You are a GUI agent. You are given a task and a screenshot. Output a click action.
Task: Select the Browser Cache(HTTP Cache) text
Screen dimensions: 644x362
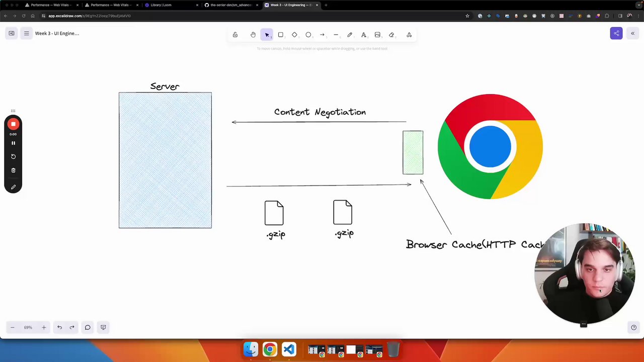(x=475, y=244)
